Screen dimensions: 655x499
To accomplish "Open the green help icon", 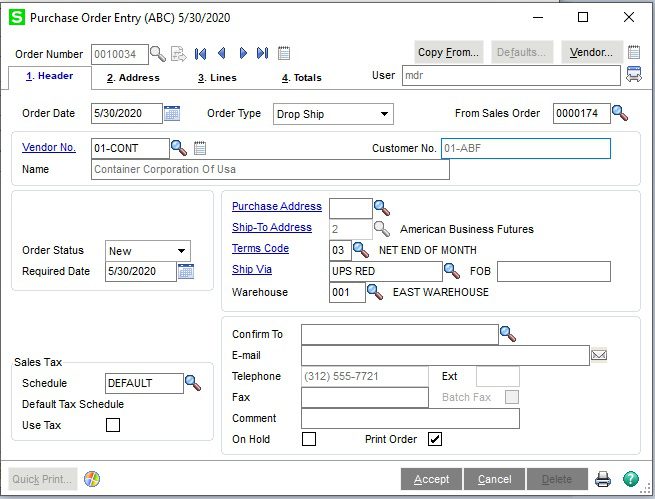I will tap(631, 479).
